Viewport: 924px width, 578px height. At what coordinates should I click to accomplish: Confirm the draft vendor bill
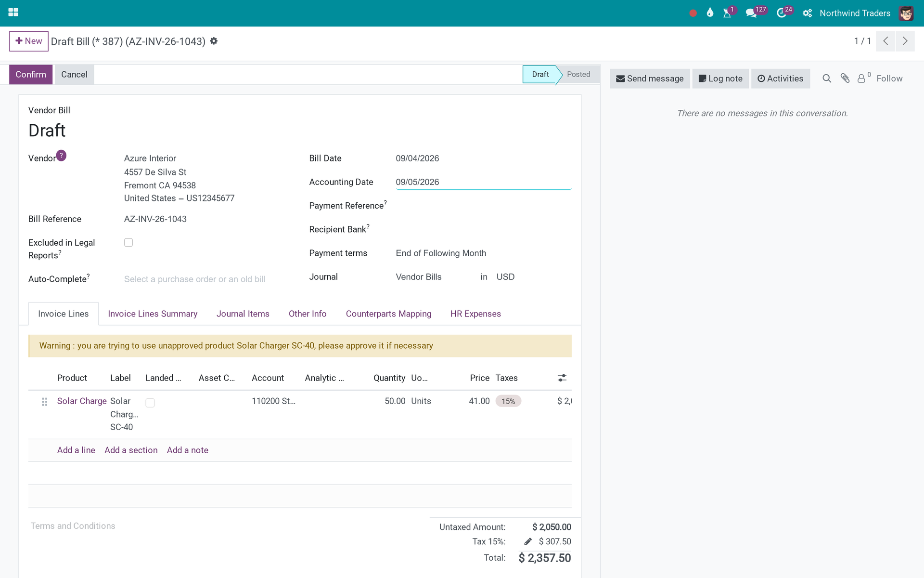point(31,75)
